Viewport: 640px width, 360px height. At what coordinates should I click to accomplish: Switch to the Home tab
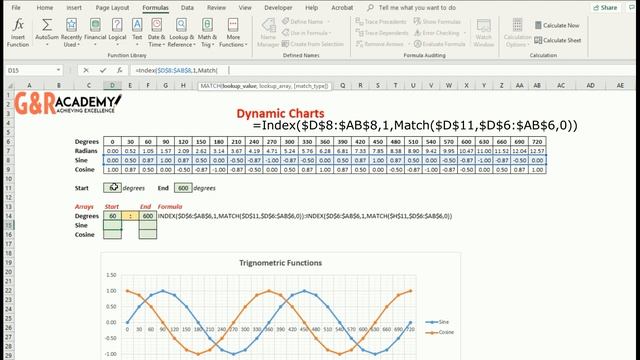(x=45, y=7)
